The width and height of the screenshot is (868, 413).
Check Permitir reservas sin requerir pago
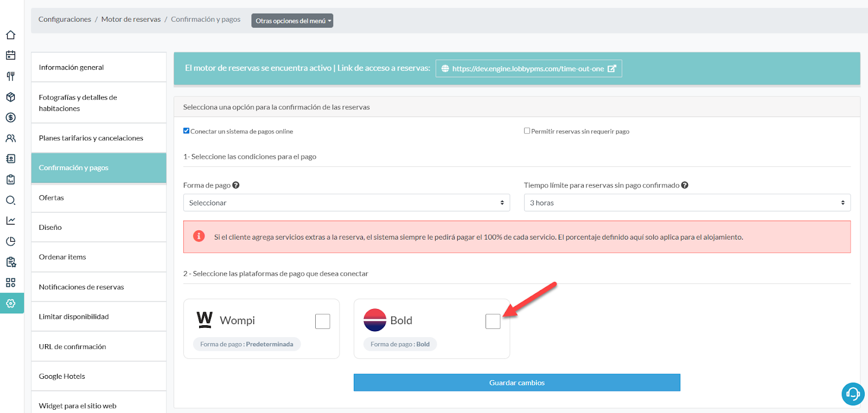coord(527,131)
